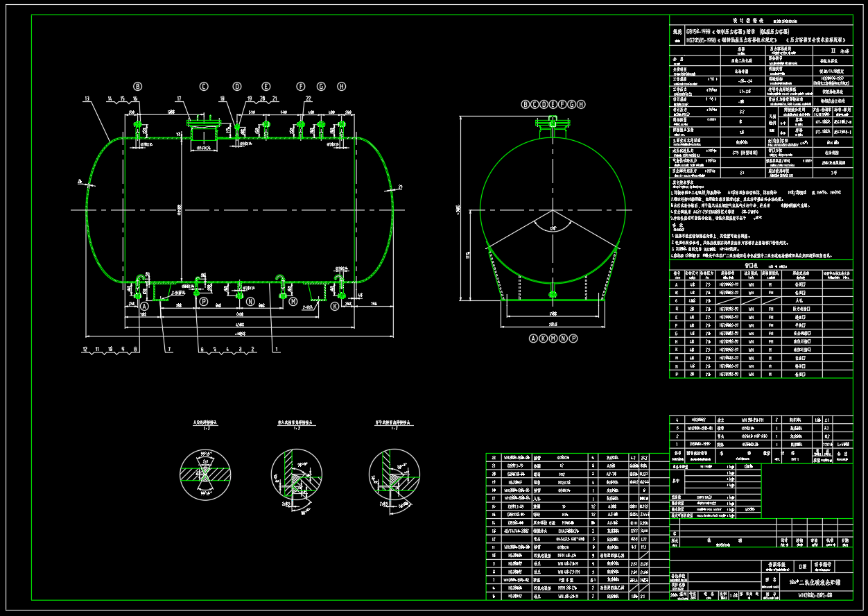Click the circled H nozzle marker
Viewport: 868px width, 616px height.
point(341,87)
